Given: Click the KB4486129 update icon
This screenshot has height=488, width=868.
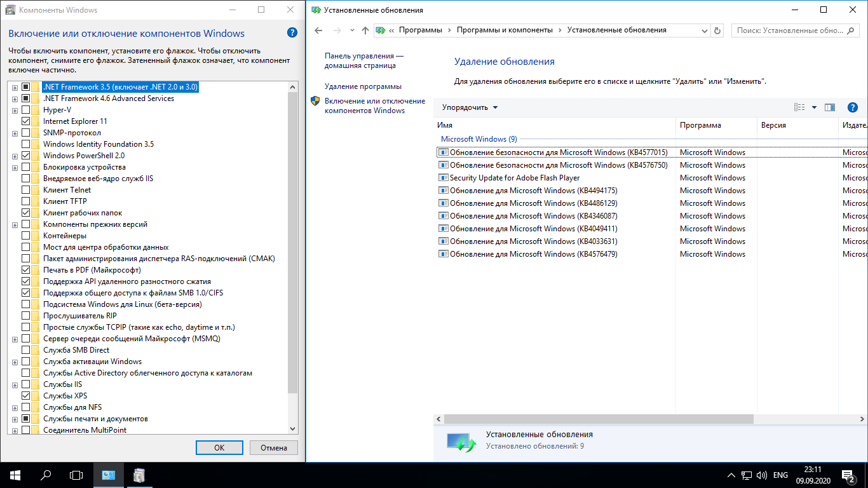Looking at the screenshot, I should [x=444, y=203].
